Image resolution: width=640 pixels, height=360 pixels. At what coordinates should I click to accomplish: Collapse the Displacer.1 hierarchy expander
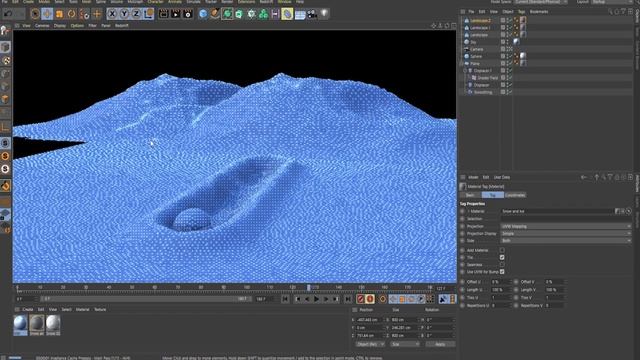point(465,71)
